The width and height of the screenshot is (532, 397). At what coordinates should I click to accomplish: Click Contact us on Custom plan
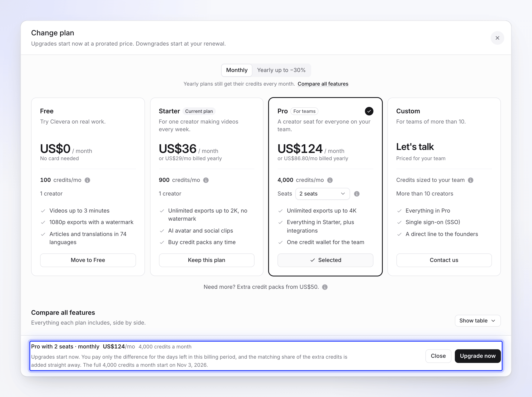tap(444, 260)
